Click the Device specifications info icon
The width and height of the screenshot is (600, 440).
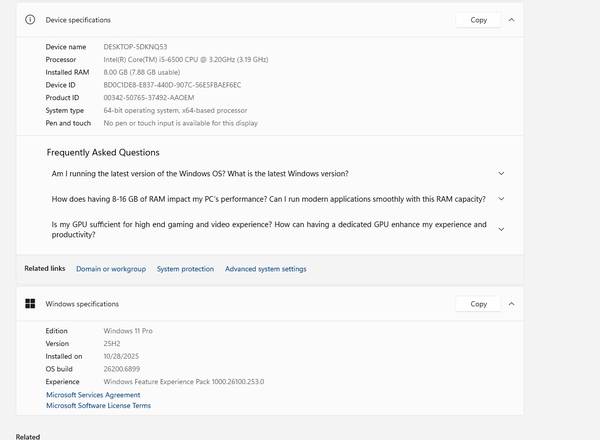point(30,20)
